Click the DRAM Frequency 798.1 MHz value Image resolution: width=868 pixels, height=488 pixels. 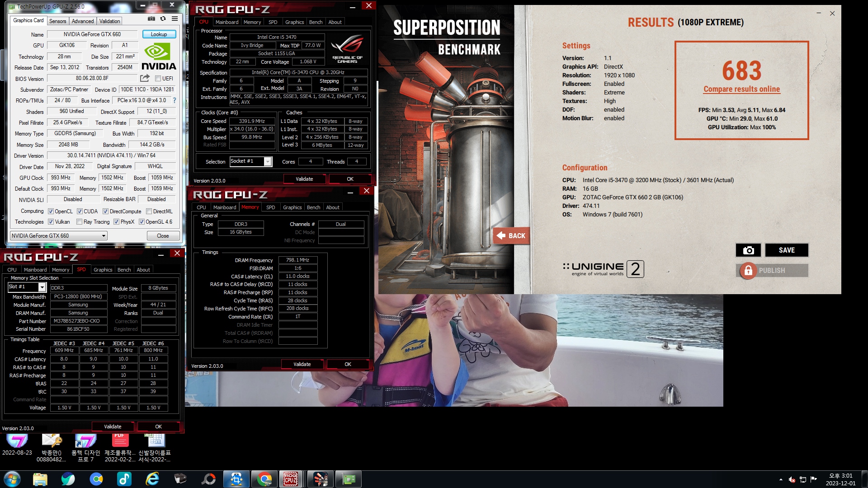[x=297, y=260]
